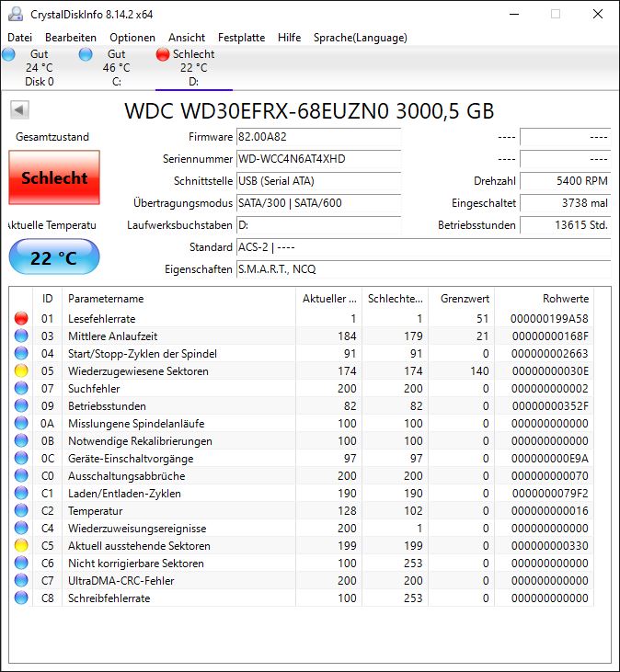
Task: Click the Betriebsstunden field 13615 Std.
Action: point(565,225)
